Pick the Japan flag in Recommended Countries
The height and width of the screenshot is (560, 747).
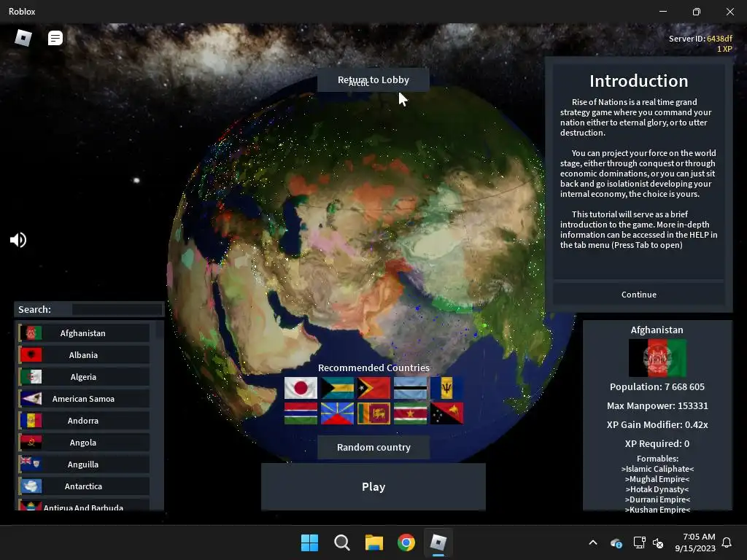click(x=301, y=388)
